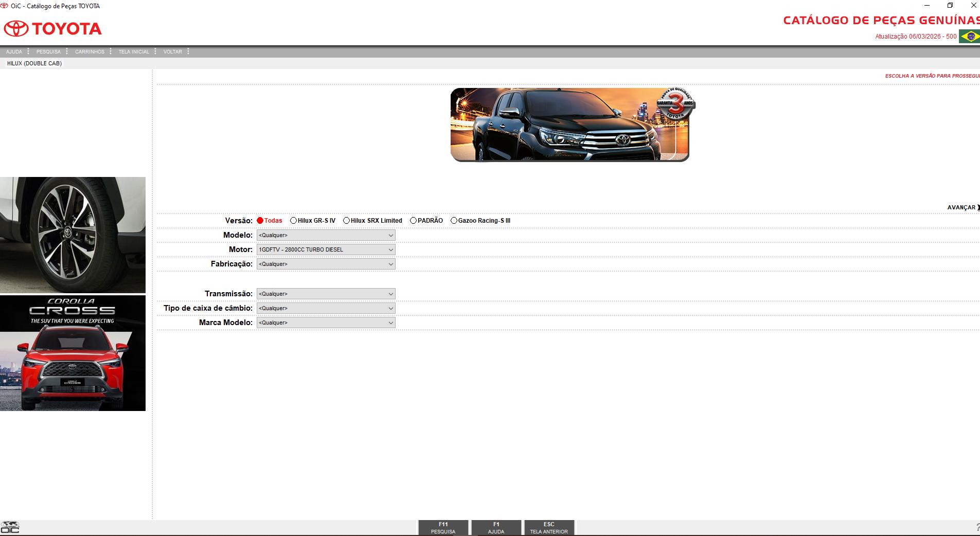The width and height of the screenshot is (980, 536).
Task: Click the VOLTAR menu item
Action: 173,51
